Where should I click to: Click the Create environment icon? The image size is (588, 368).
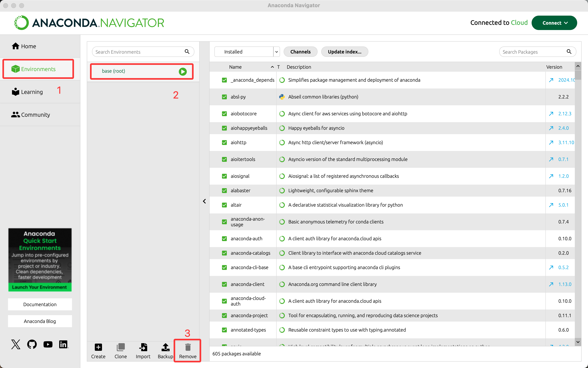tap(98, 347)
